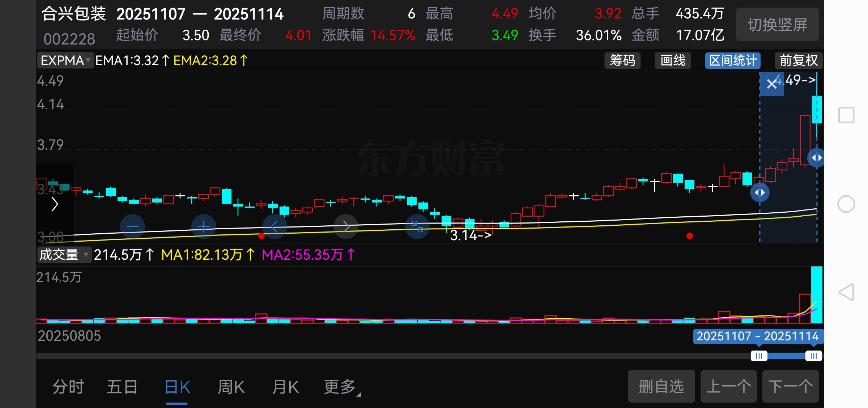
Task: Open the EXPMA indicator dropdown
Action: pos(65,60)
